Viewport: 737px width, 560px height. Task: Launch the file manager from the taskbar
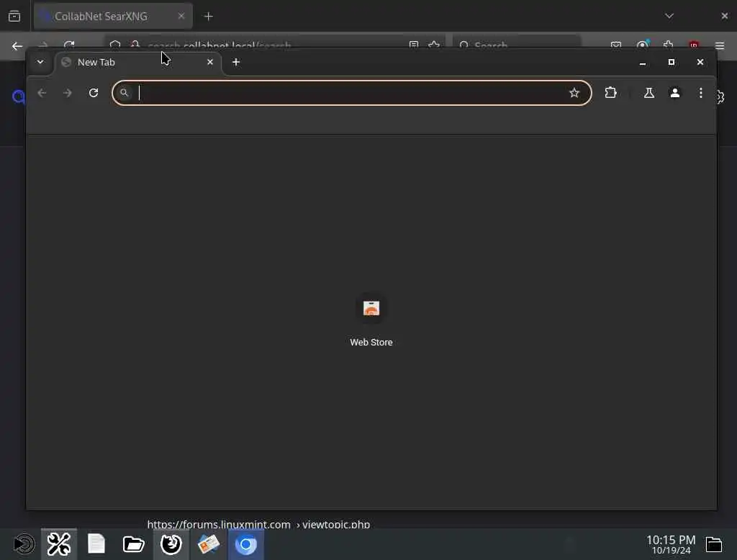coord(133,544)
